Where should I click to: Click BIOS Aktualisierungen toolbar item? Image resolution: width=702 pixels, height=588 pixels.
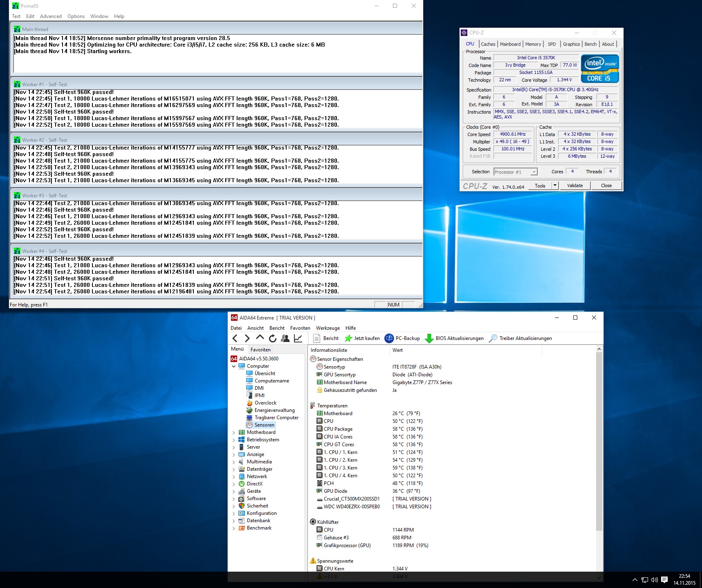[454, 338]
